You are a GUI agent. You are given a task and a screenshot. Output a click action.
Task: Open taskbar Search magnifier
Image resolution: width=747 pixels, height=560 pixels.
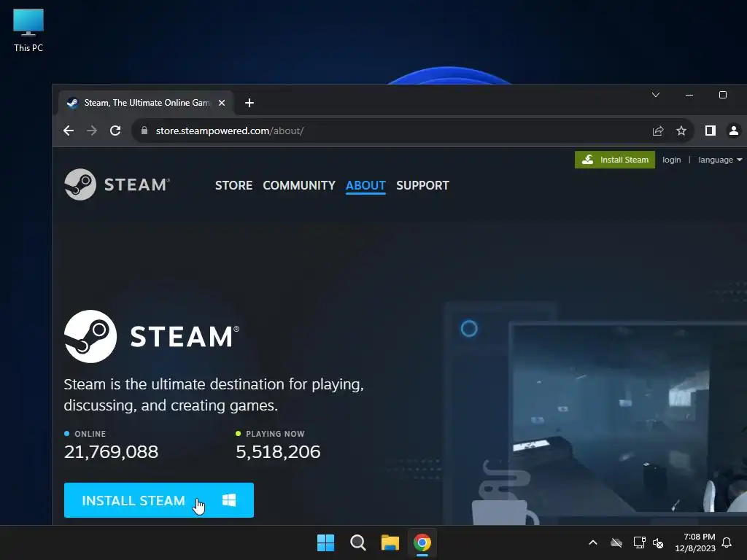pyautogui.click(x=357, y=542)
